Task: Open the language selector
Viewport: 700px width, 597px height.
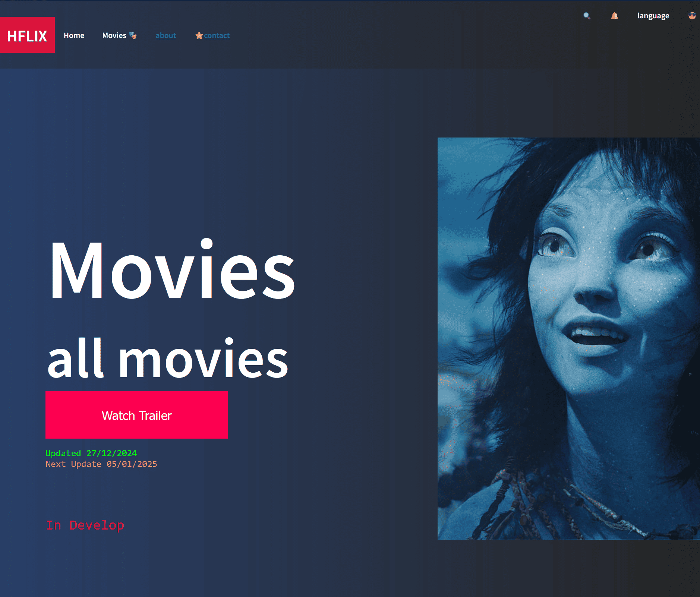Action: (x=653, y=16)
